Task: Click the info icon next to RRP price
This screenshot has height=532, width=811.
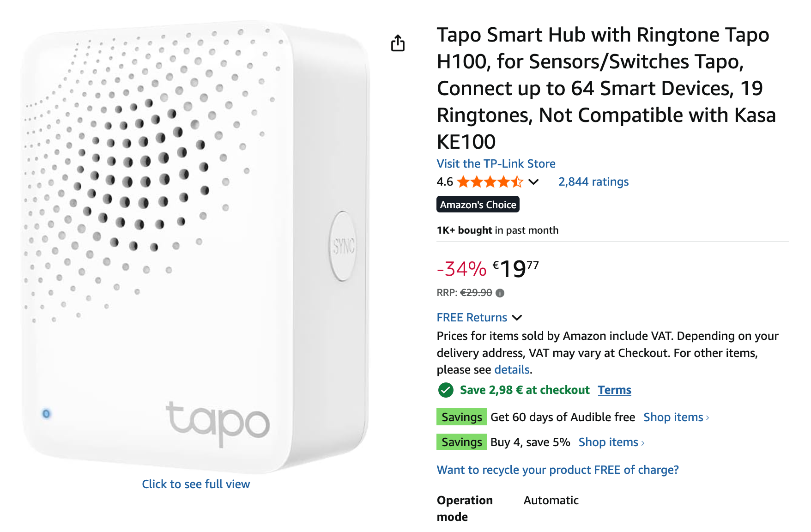Action: click(500, 293)
